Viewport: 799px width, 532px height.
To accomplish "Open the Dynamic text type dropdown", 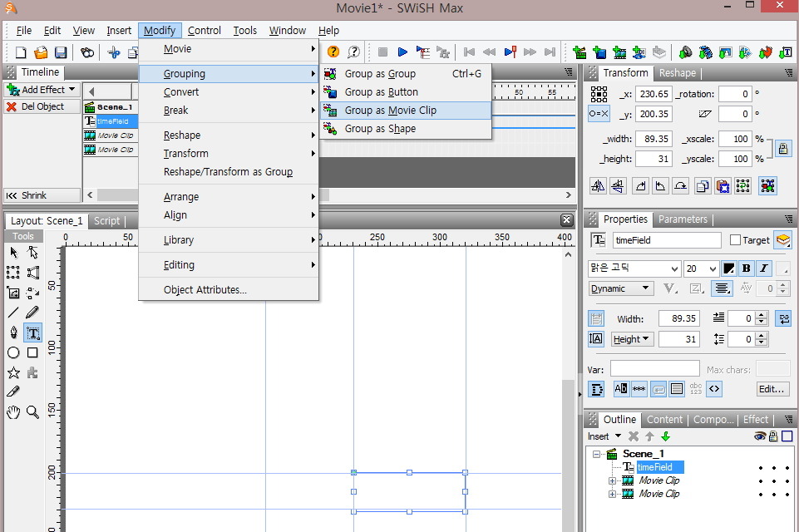I will point(621,288).
